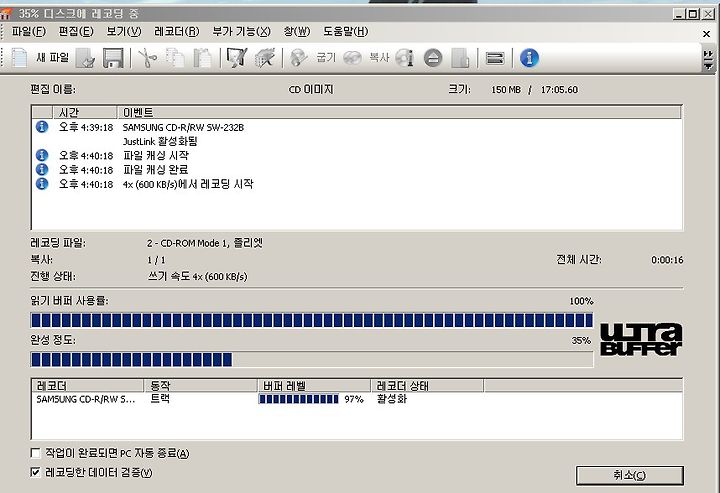Open the 보기(V) menu

pos(124,31)
